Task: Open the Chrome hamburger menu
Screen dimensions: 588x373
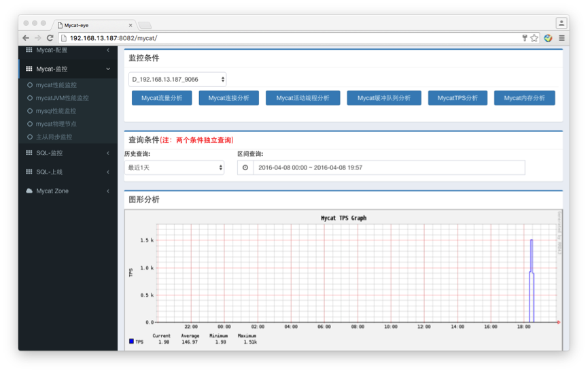Action: [x=561, y=38]
